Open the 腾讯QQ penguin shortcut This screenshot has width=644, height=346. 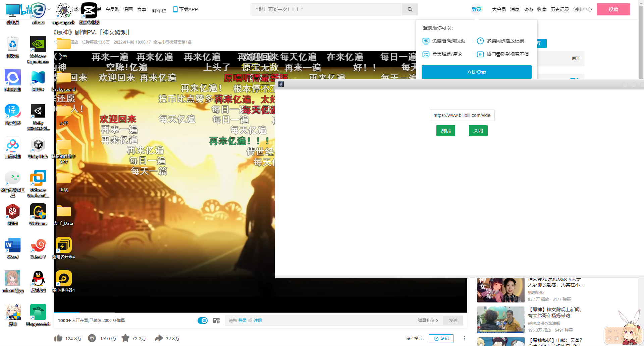(x=38, y=282)
